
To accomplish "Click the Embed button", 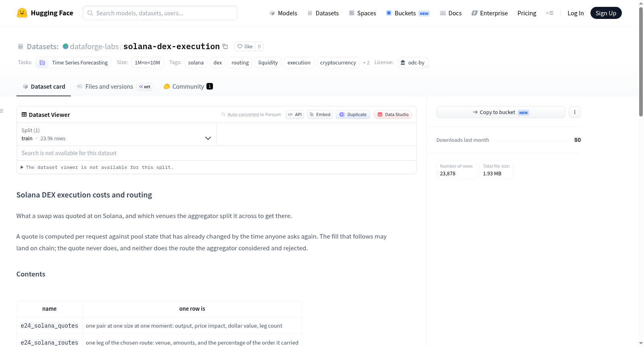I will point(320,114).
